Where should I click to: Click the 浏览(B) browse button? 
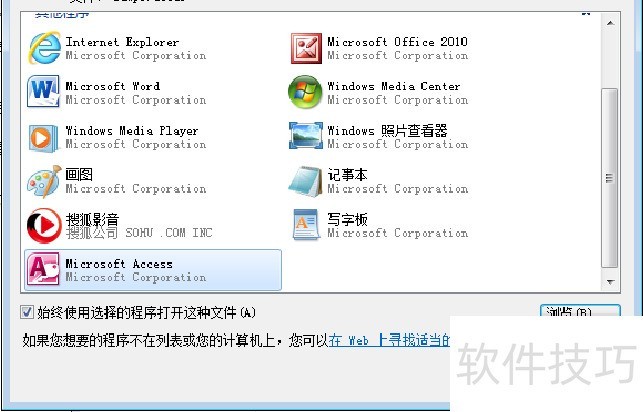coord(580,311)
